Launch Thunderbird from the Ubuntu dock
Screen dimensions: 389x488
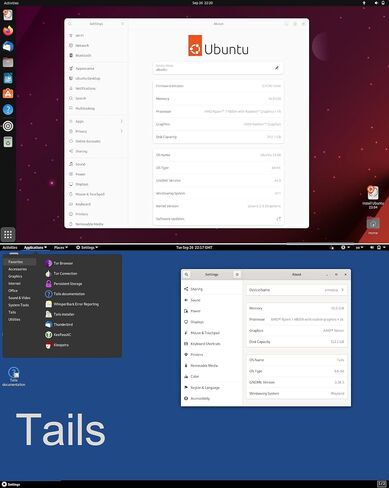point(8,46)
